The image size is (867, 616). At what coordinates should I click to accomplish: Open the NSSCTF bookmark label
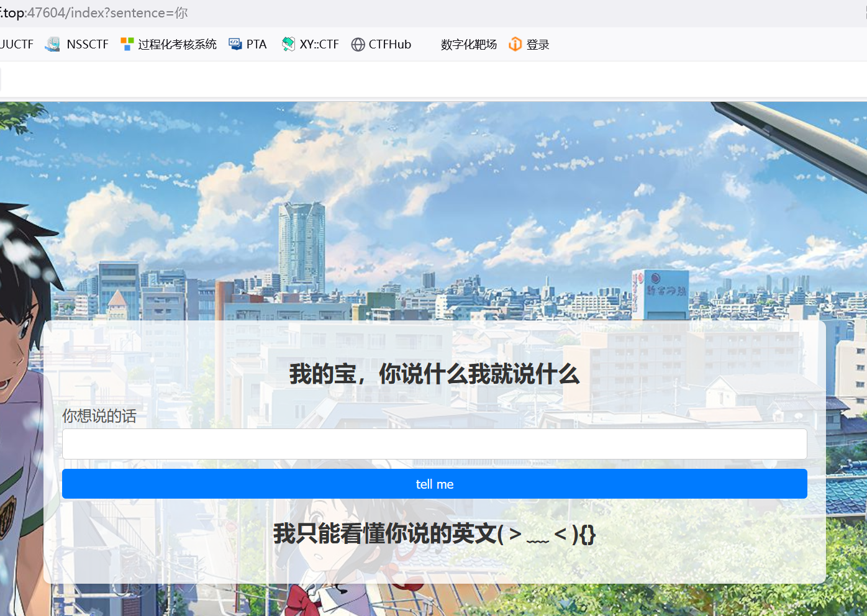coord(88,44)
